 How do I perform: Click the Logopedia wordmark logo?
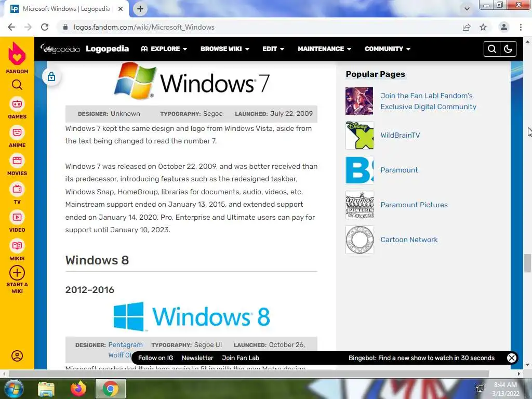[x=60, y=49]
